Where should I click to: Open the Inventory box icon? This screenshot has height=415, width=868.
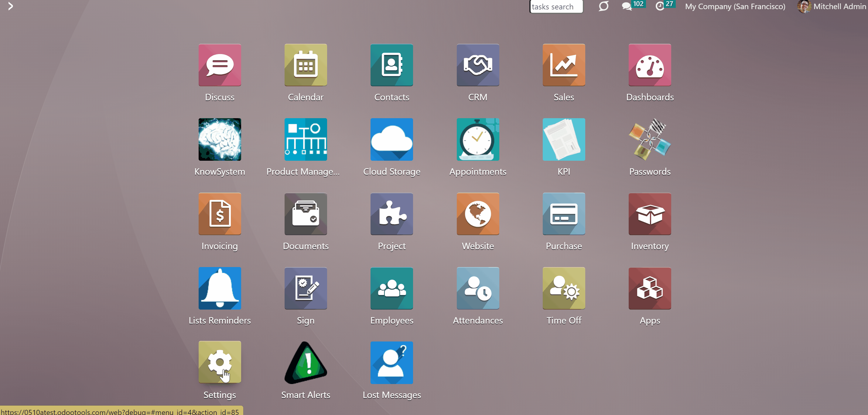[650, 214]
